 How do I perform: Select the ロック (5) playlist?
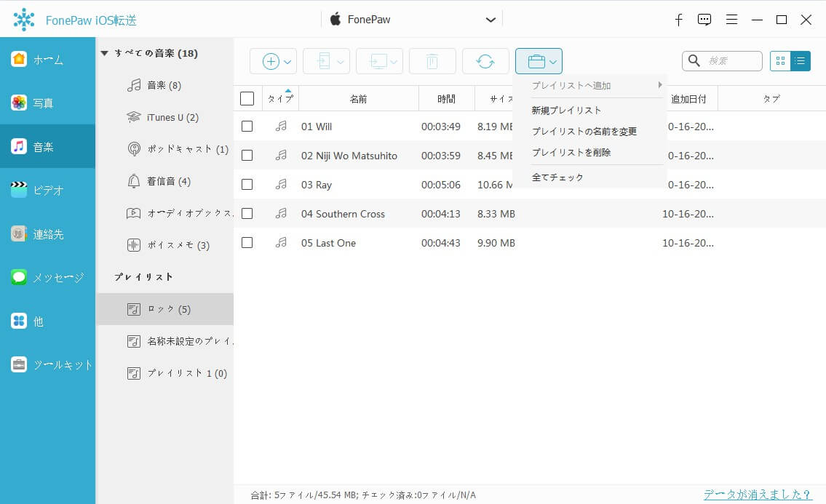coord(164,309)
